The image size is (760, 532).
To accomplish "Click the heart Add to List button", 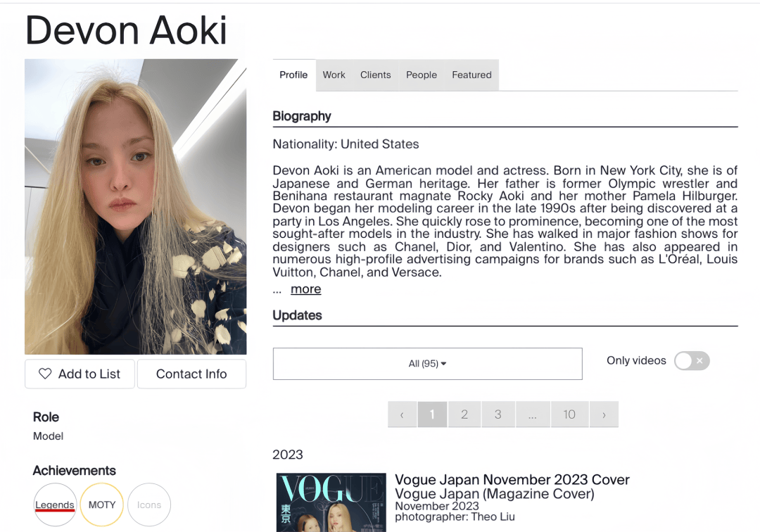I will pos(80,374).
